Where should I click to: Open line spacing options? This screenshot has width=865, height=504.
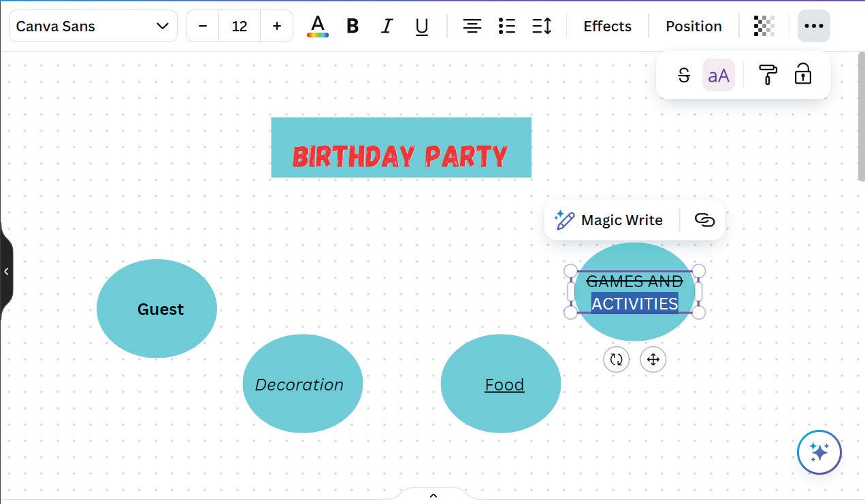click(542, 26)
